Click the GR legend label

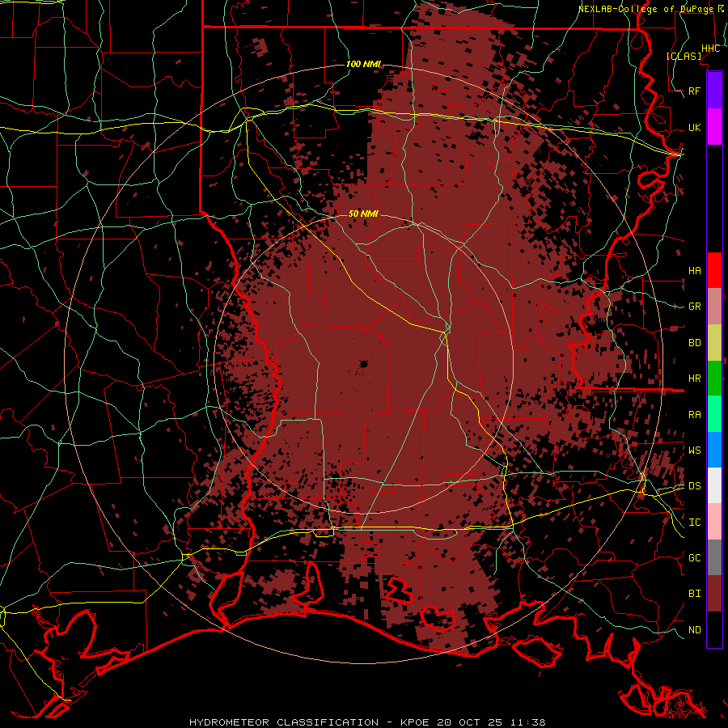694,307
